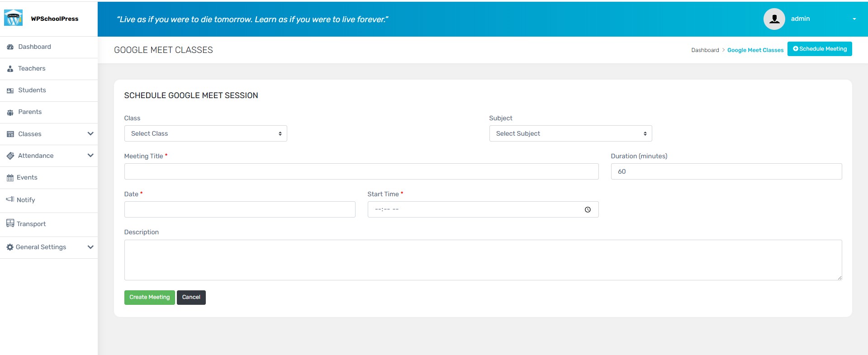Viewport: 868px width, 355px height.
Task: Open the Start Time clock picker icon
Action: pyautogui.click(x=588, y=209)
